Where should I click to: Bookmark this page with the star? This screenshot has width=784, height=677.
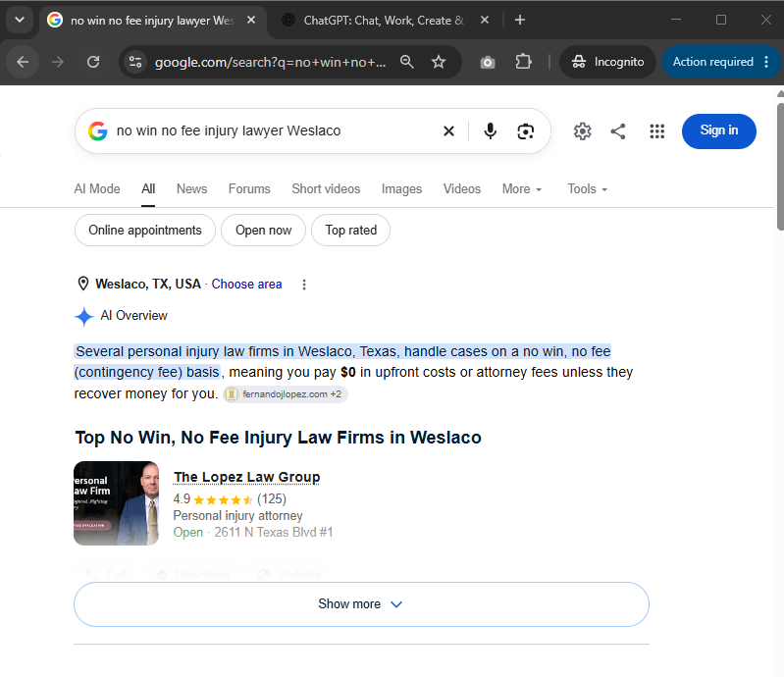[439, 62]
